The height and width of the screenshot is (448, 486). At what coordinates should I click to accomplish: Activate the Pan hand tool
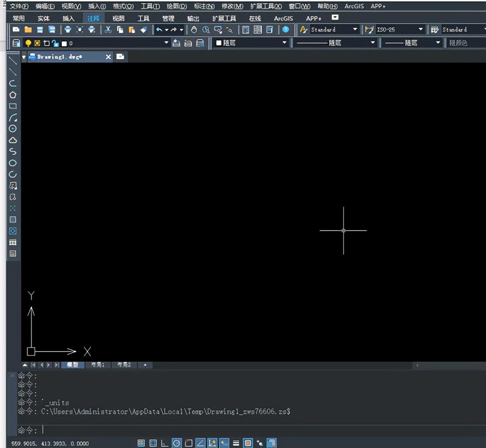coord(194,30)
